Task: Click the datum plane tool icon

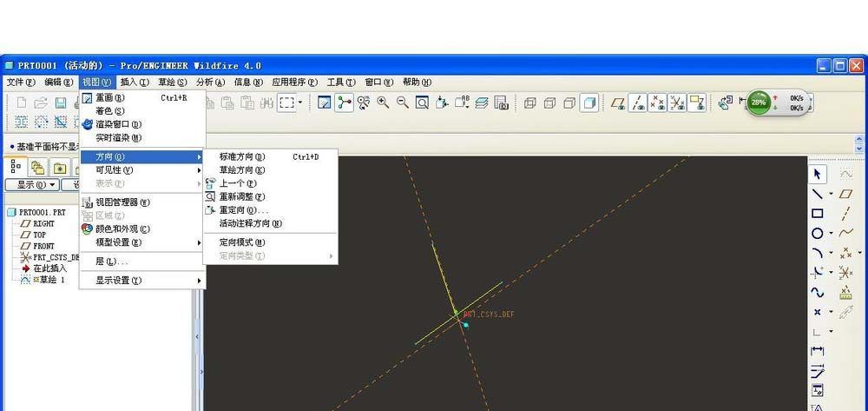Action: [845, 194]
